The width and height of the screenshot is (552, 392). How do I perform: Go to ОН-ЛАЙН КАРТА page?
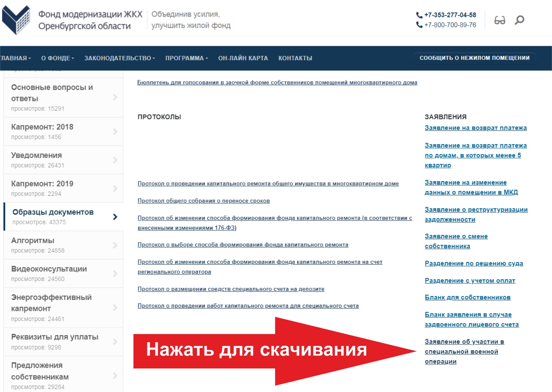click(243, 58)
